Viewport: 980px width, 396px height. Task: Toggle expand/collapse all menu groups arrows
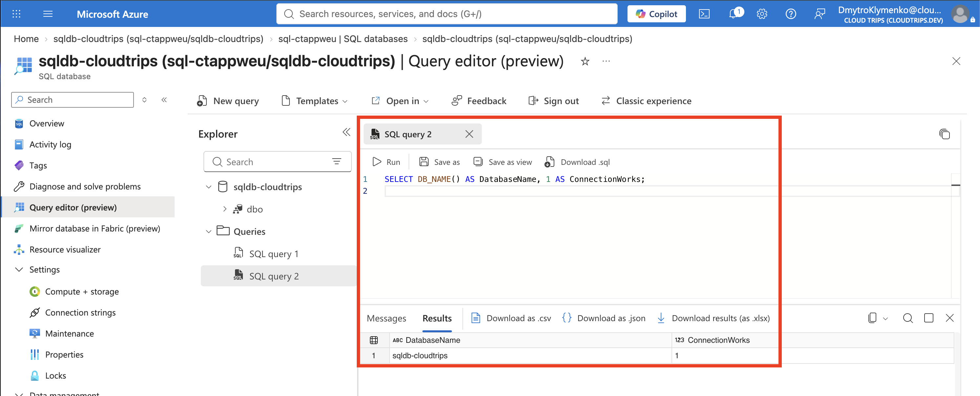click(x=144, y=100)
